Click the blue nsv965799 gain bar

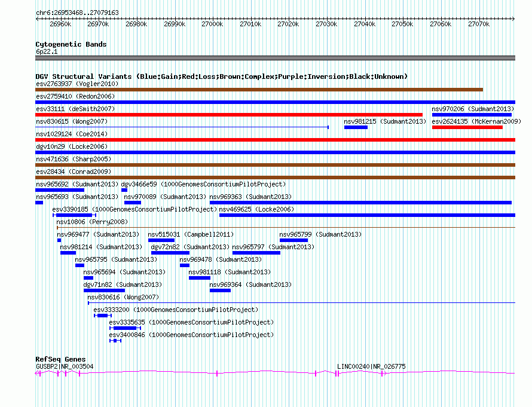(x=294, y=240)
